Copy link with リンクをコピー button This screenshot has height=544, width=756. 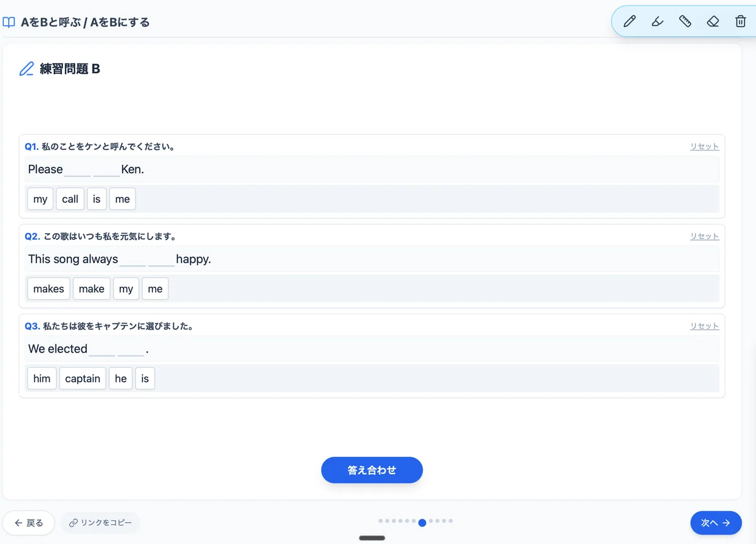(x=100, y=523)
